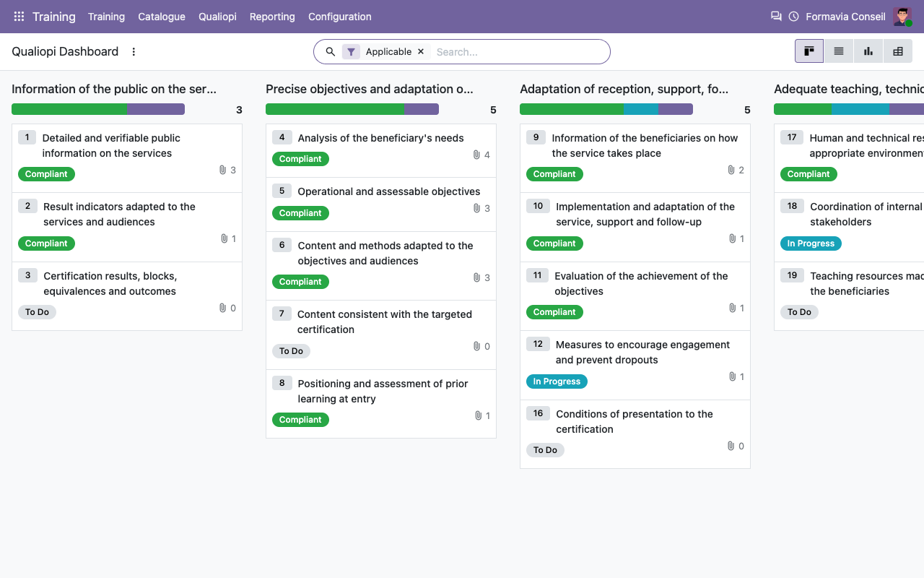Switch to list view
Viewport: 924px width, 578px height.
point(839,51)
